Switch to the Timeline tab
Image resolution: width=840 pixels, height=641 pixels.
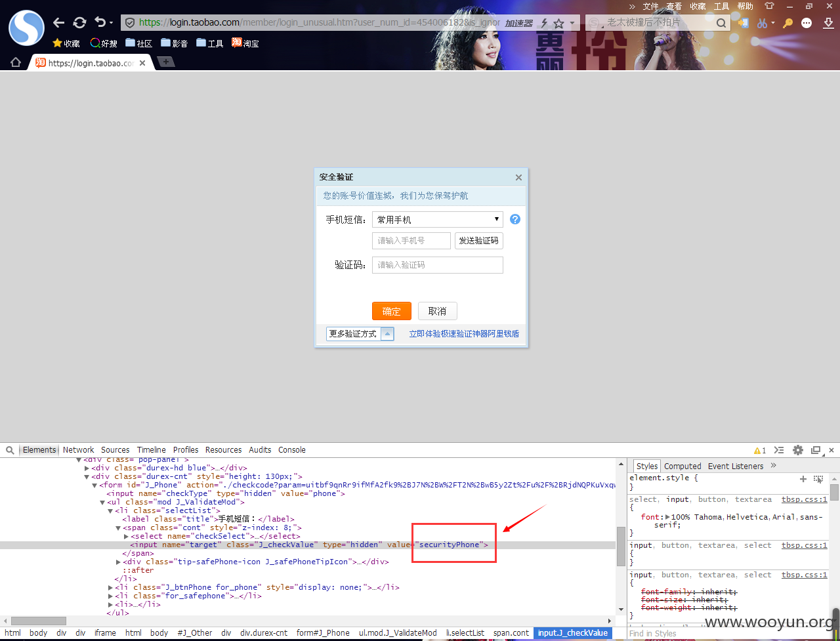click(x=152, y=450)
